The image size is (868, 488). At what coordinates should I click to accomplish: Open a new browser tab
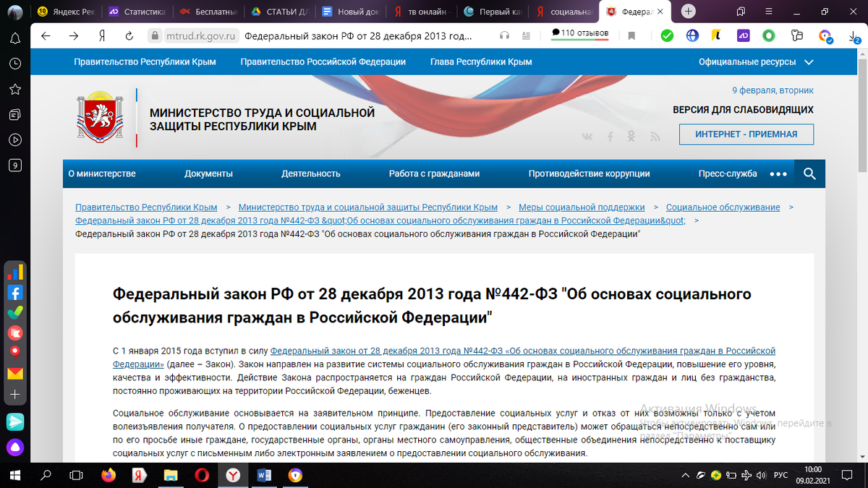click(689, 12)
